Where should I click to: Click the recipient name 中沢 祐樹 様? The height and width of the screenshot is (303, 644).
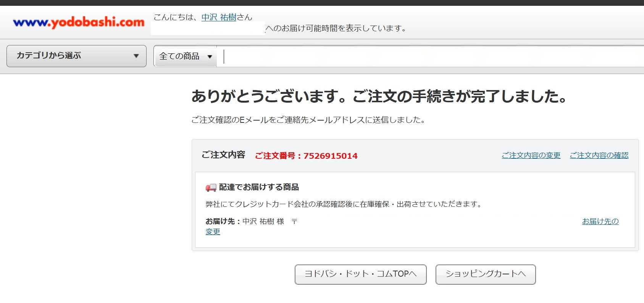click(263, 221)
